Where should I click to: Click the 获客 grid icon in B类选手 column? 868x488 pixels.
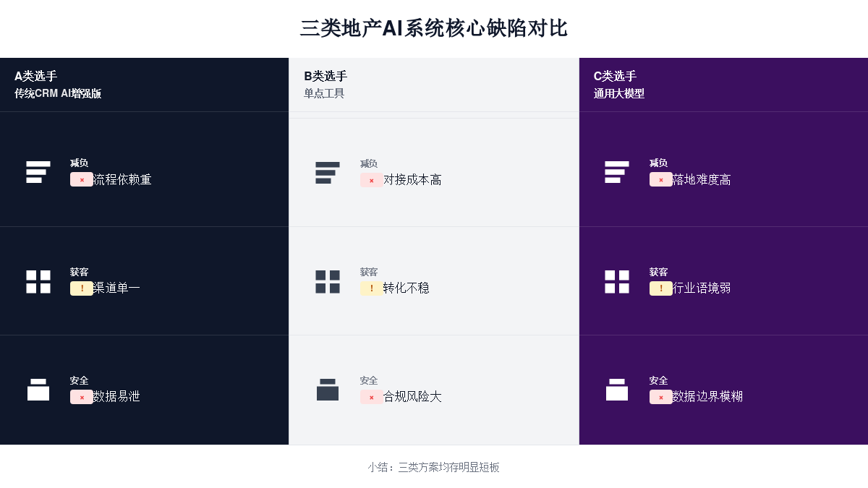coord(328,281)
